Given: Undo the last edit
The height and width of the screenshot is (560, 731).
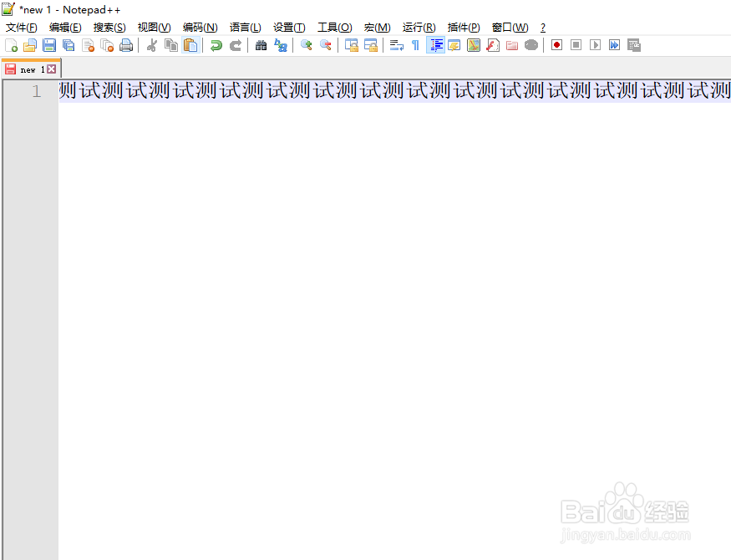Looking at the screenshot, I should 216,45.
